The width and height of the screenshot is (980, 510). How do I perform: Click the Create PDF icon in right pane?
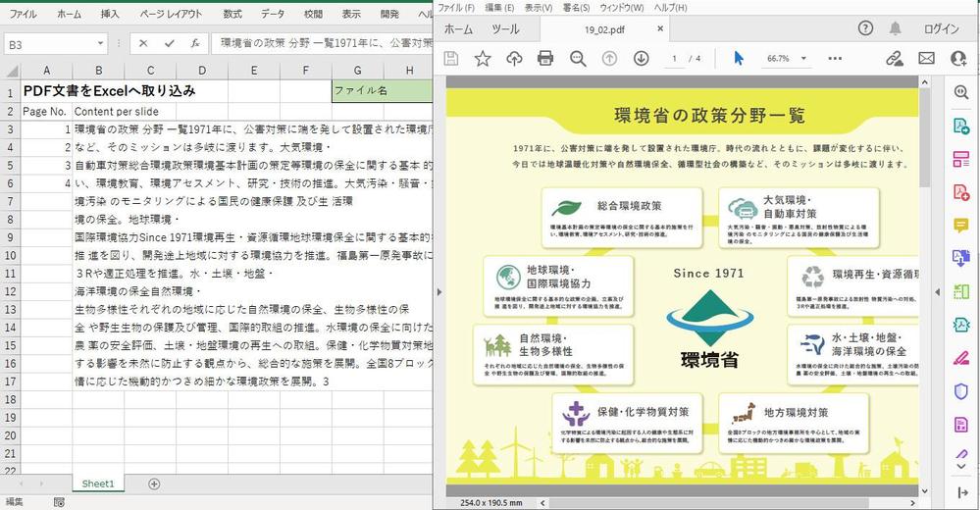tap(961, 192)
